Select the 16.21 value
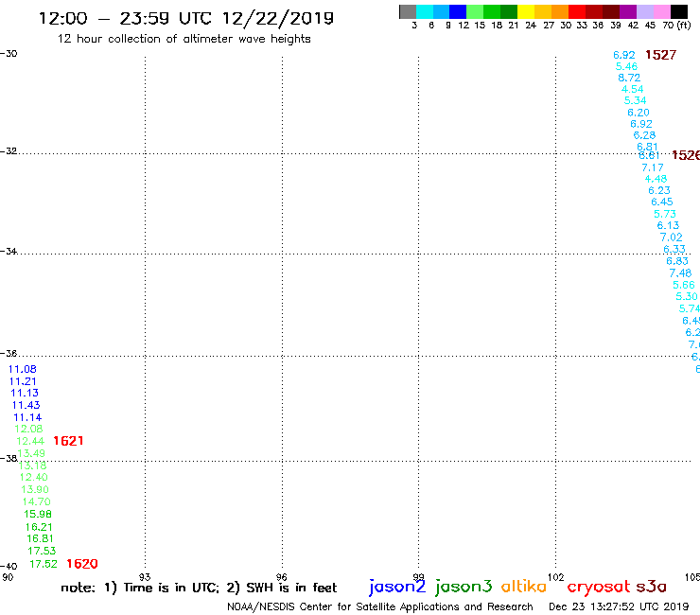Viewport: 700px width, 615px height. 39,527
